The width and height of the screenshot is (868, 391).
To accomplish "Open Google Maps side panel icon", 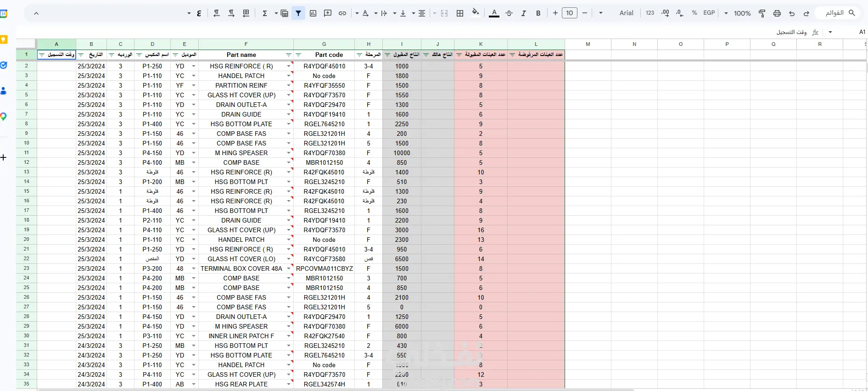I will pos(3,117).
